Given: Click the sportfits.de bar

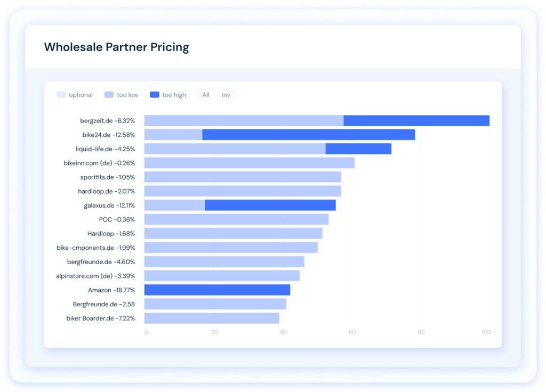Looking at the screenshot, I should click(x=243, y=177).
